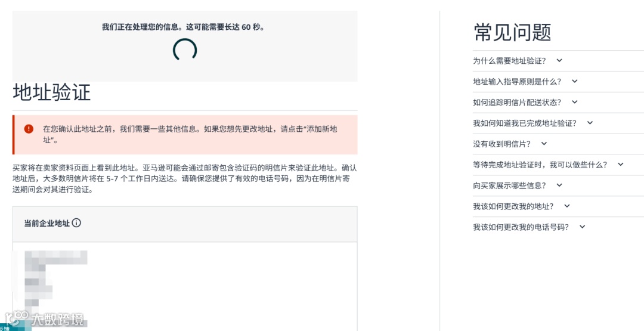Expand 我如何知道我已完成地址验证? chevron
644x331 pixels.
click(x=590, y=123)
